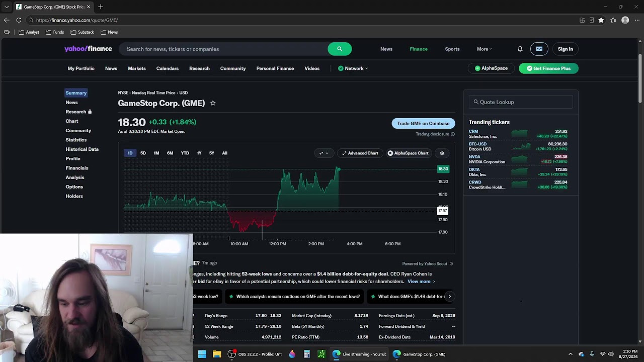Expand the Network dropdown menu
Screen dimensions: 644x362
click(x=353, y=68)
